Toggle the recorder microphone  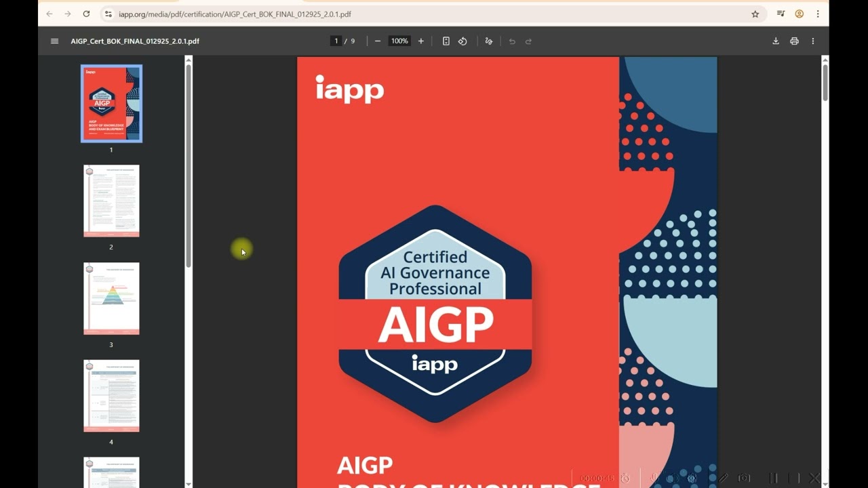656,478
